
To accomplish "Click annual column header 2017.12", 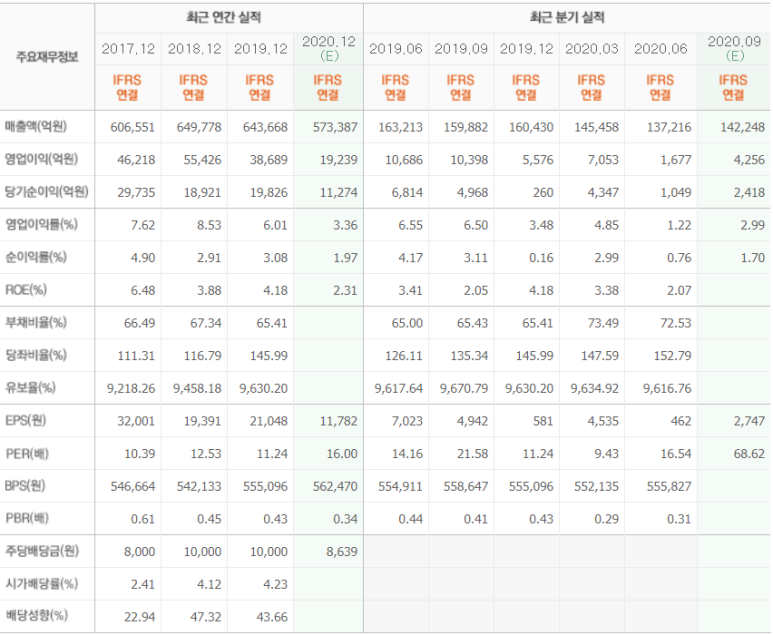I will 128,49.
